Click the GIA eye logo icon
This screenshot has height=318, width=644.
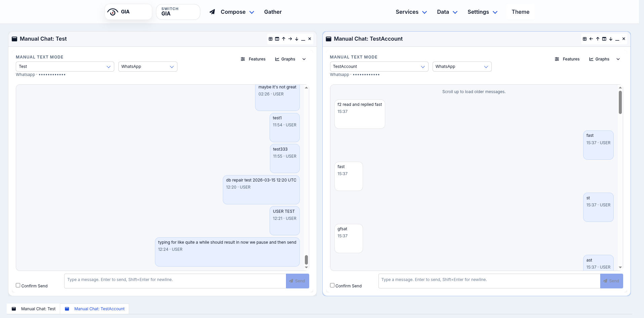pyautogui.click(x=112, y=11)
